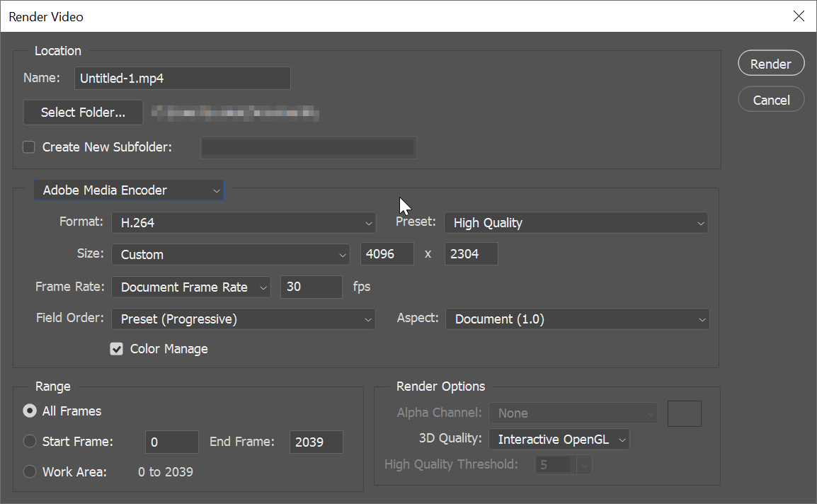
Task: Disable the Color Manage checkbox
Action: tap(116, 348)
